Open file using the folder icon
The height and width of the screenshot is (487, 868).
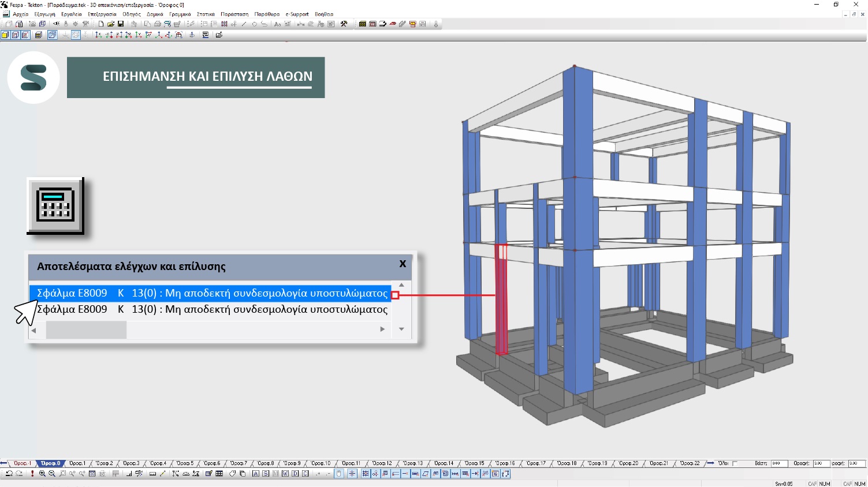(111, 24)
